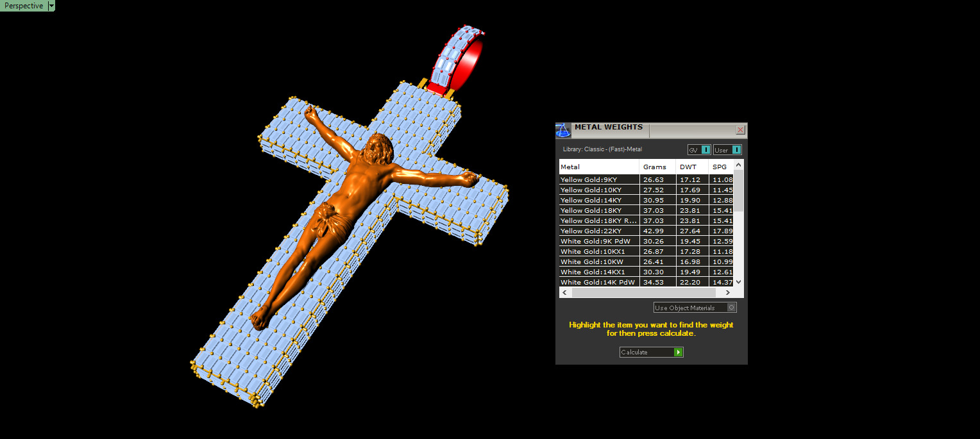980x439 pixels.
Task: Click the 27.64 DWT value
Action: [x=689, y=231]
